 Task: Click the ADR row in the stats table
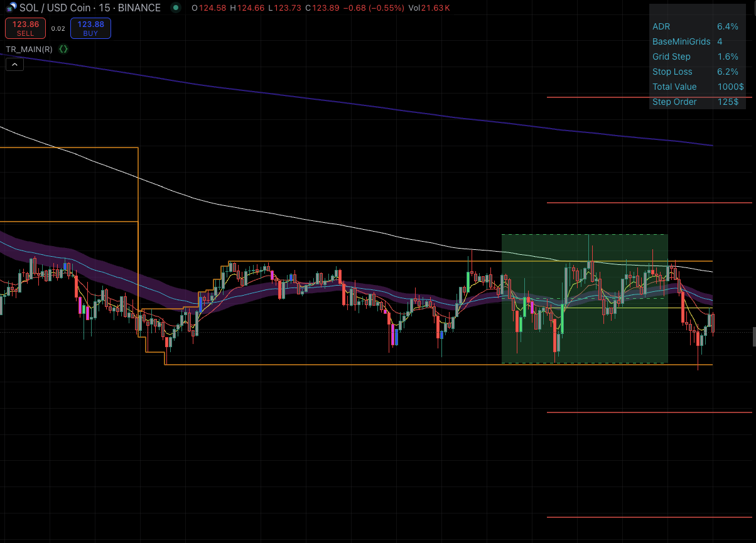click(x=697, y=26)
